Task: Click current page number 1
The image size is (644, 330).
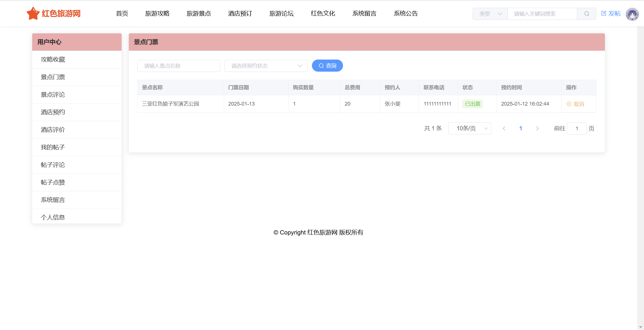Action: [x=520, y=128]
